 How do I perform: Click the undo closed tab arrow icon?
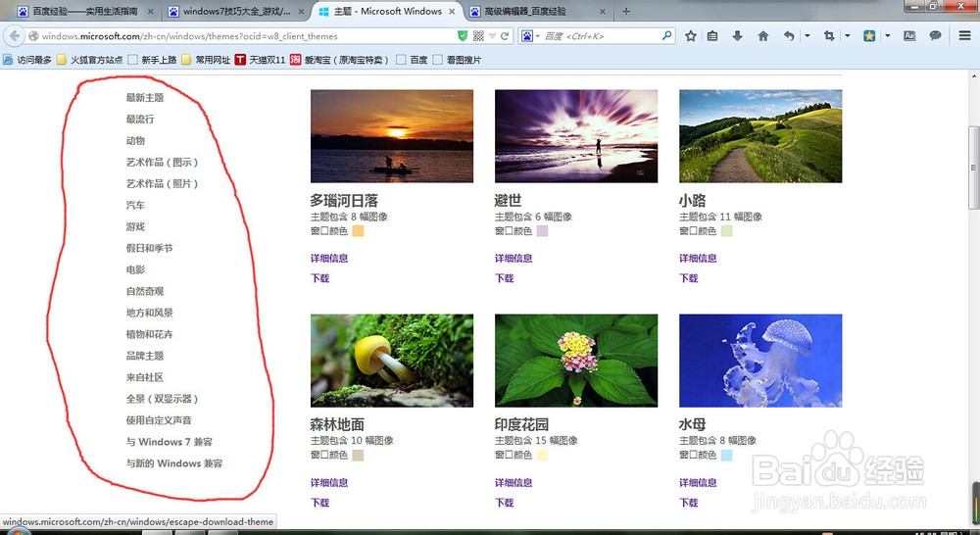[789, 36]
